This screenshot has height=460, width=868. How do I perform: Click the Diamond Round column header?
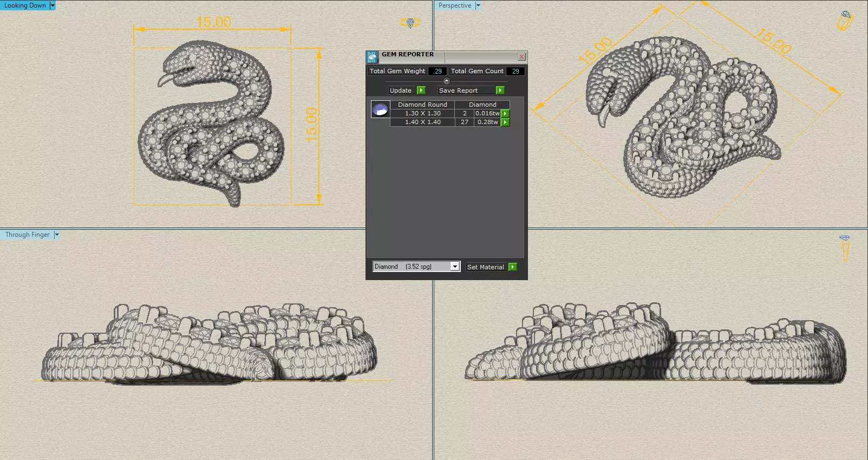pos(422,105)
